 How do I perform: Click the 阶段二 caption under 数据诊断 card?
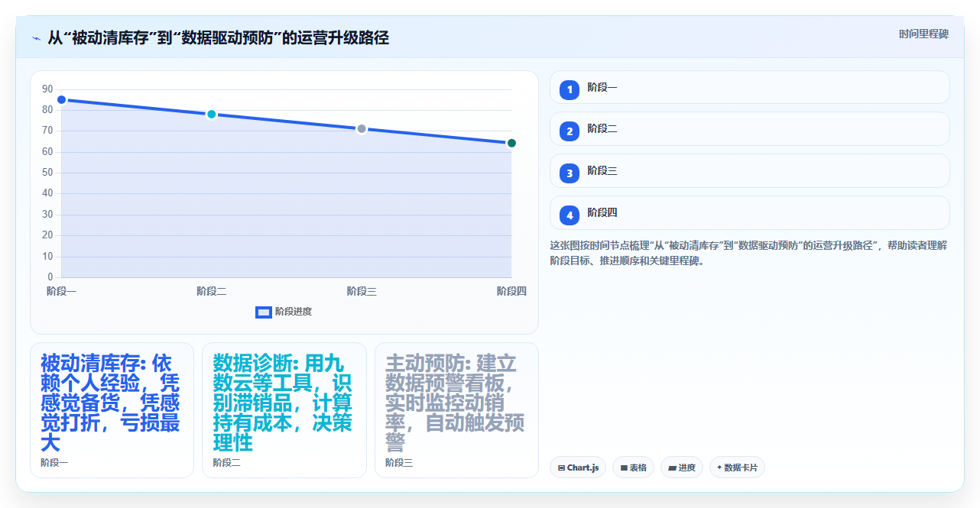point(226,463)
